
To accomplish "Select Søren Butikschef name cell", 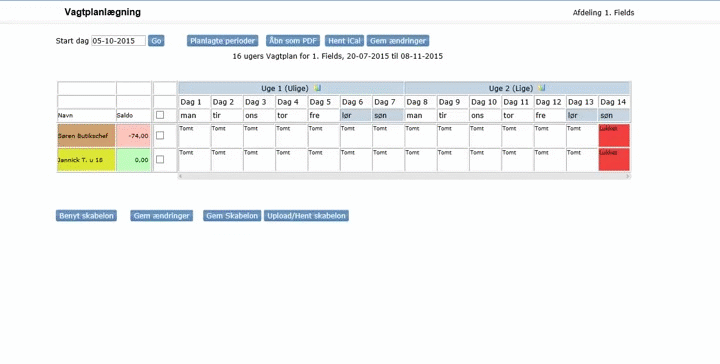I will [x=86, y=136].
